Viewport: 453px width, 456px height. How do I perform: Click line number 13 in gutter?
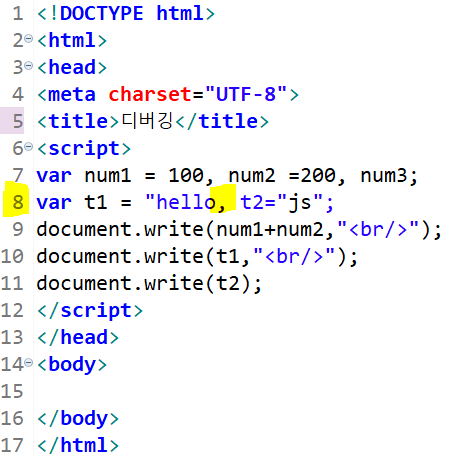(x=12, y=337)
